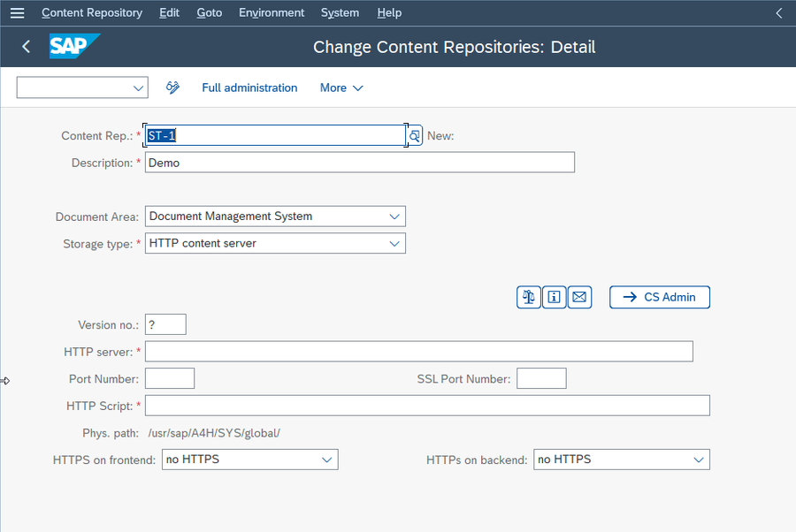Screen dimensions: 796x532
Task: Collapse the header with the right chevron
Action: pos(777,12)
